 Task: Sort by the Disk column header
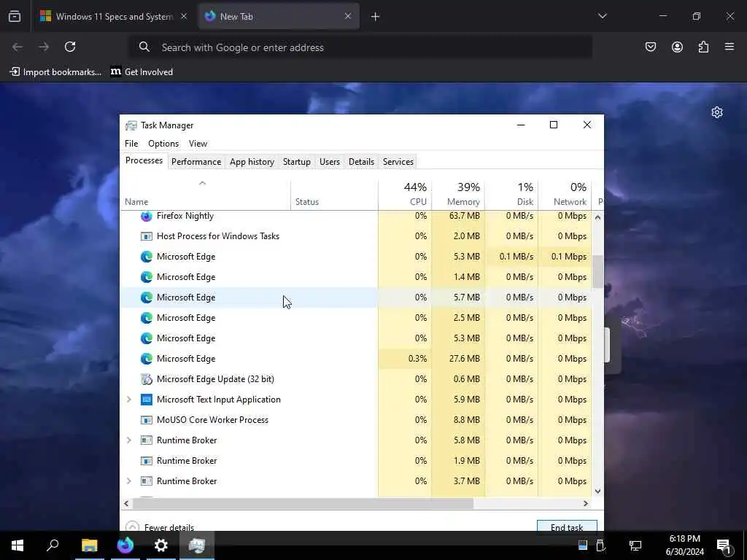511,194
